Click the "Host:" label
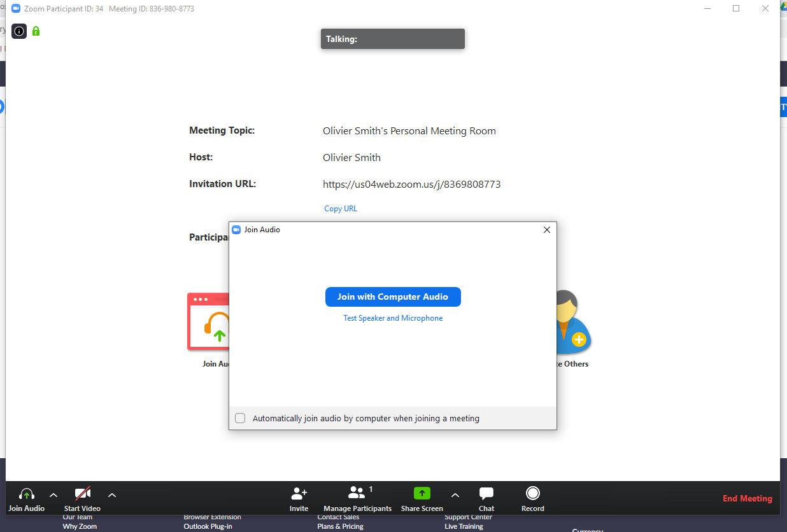This screenshot has height=532, width=787. click(x=201, y=157)
